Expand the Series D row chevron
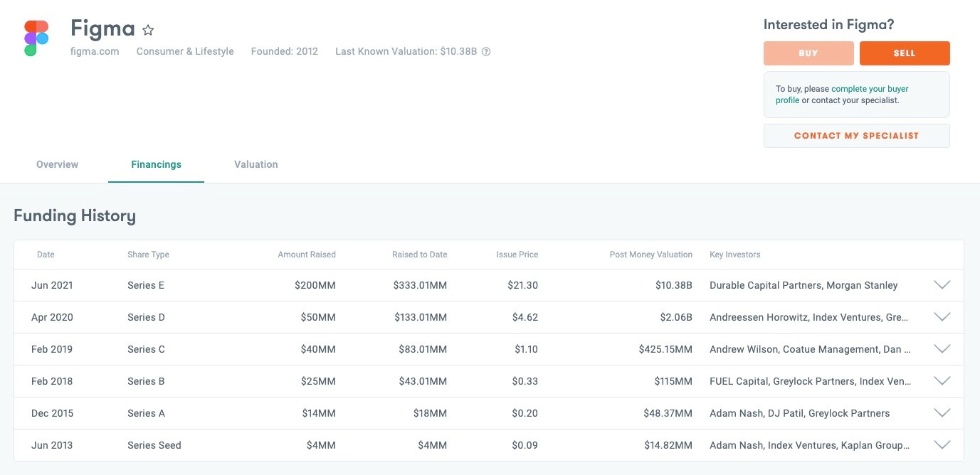The height and width of the screenshot is (475, 980). 942,316
